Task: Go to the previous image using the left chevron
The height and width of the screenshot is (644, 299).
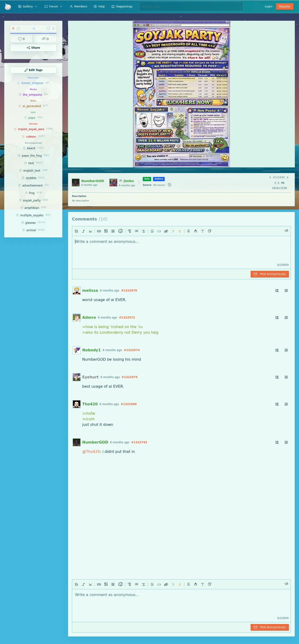Action: click(x=270, y=177)
